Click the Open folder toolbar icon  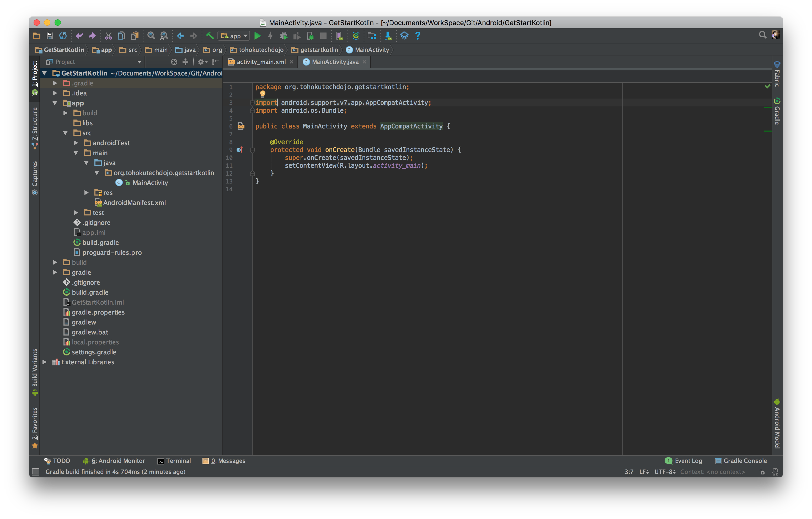point(37,36)
